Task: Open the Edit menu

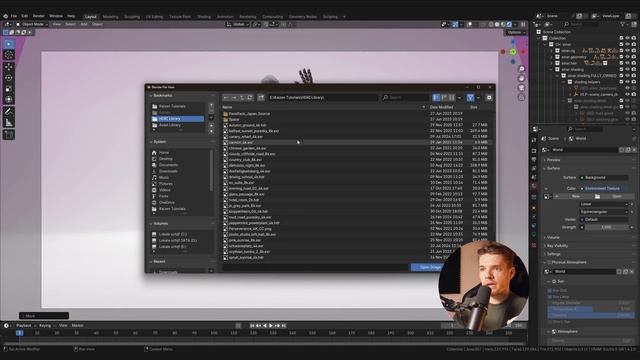Action: pos(25,16)
